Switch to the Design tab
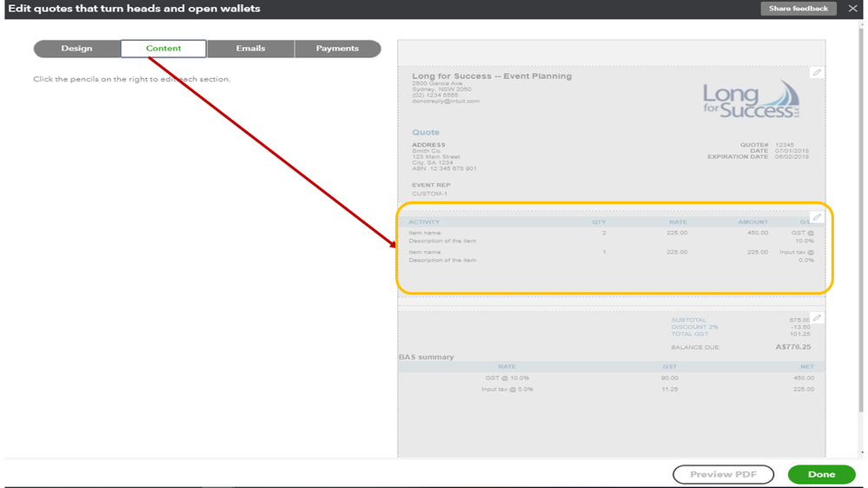The width and height of the screenshot is (868, 488). 77,48
